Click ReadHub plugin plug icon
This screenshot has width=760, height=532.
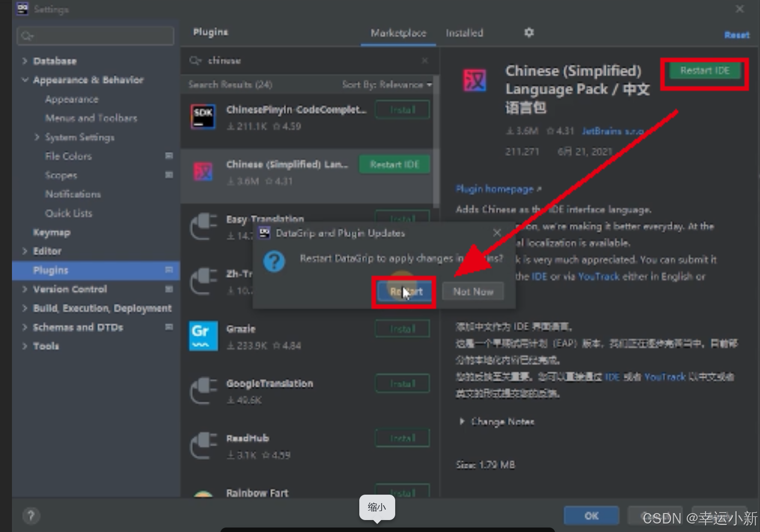pos(203,446)
